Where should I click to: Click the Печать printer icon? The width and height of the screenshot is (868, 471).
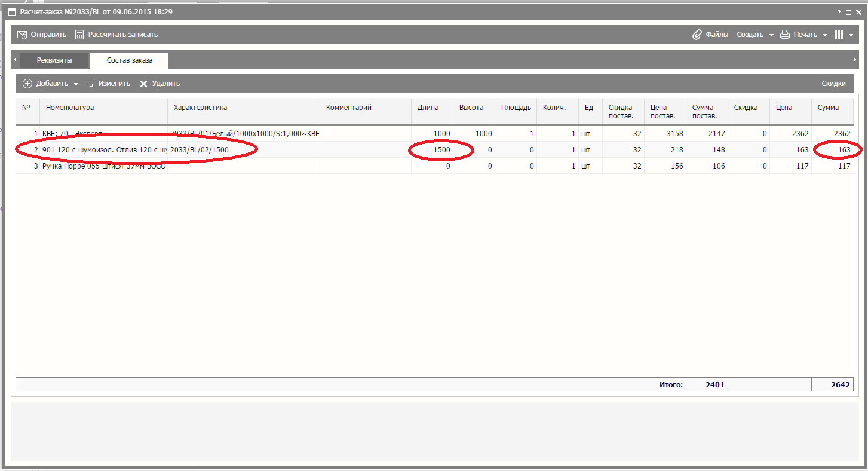[x=785, y=35]
